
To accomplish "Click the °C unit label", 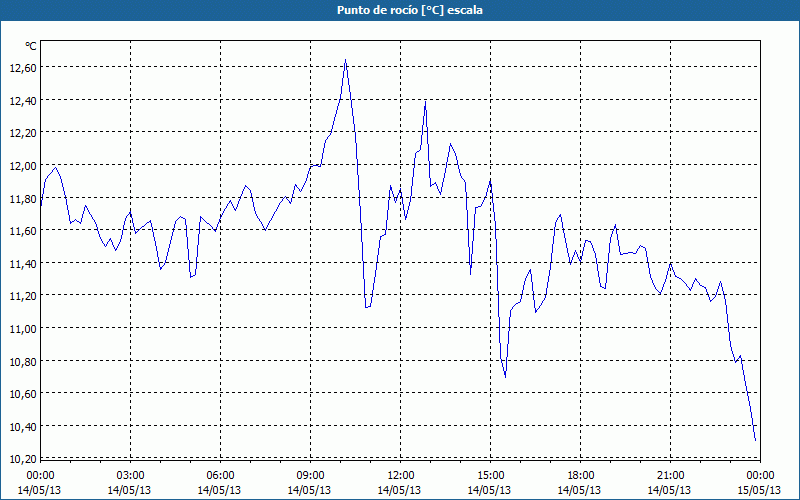I will point(31,46).
